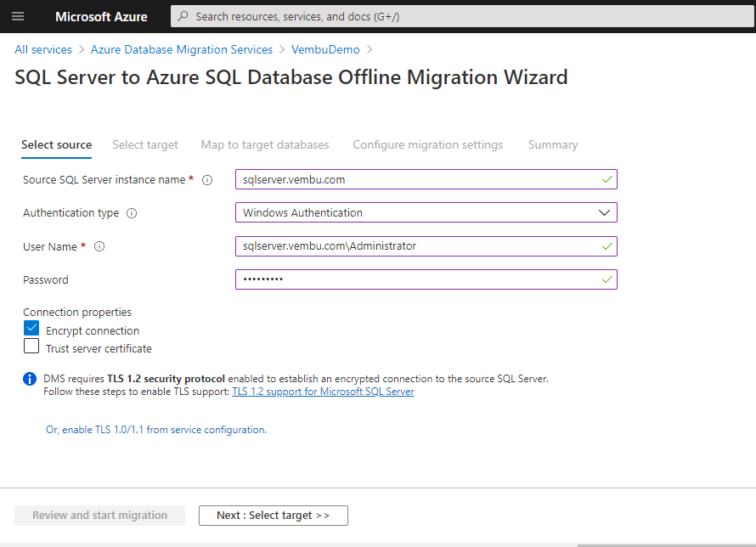Click the Connection properties heading text
756x547 pixels.
point(77,313)
